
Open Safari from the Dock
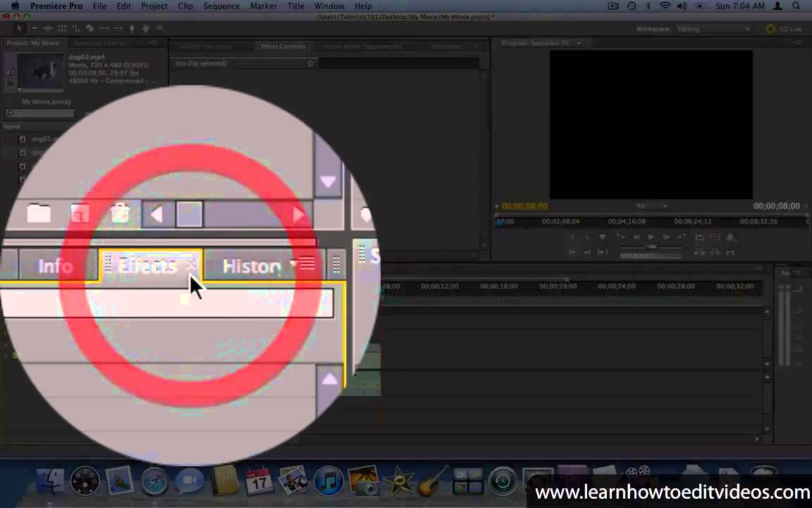pos(154,482)
